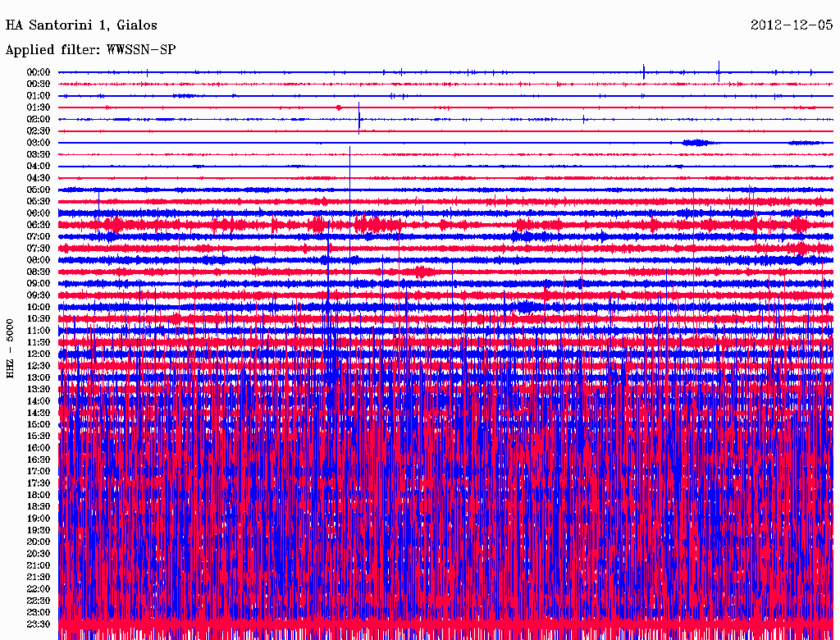Image resolution: width=840 pixels, height=640 pixels.
Task: Click the 02:30 time row label
Action: pos(39,131)
